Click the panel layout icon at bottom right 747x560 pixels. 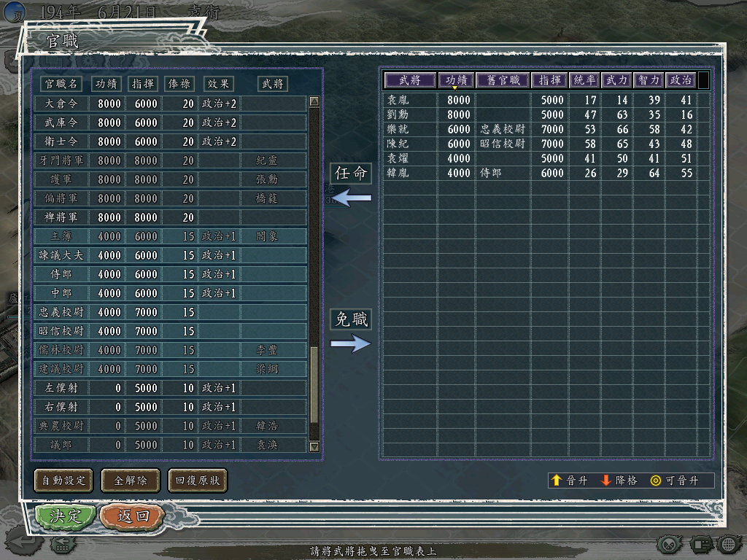[701, 544]
